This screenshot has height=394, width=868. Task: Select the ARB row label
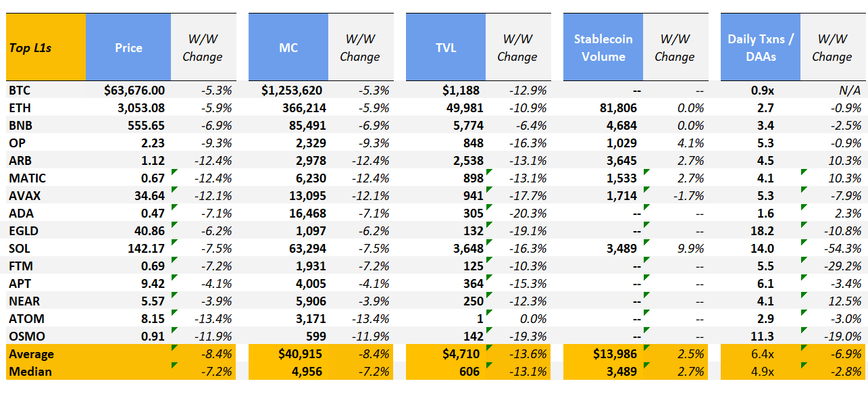20,160
